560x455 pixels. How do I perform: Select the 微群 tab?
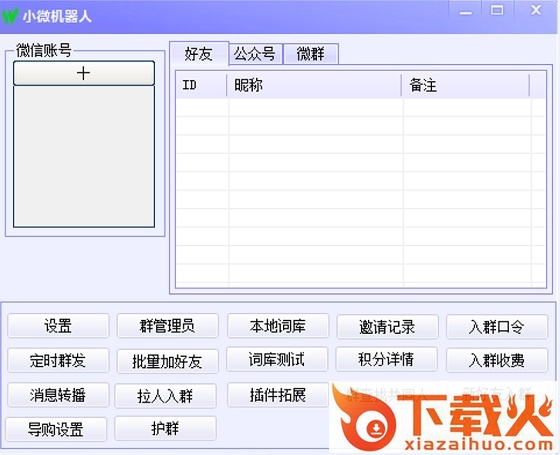pos(311,54)
